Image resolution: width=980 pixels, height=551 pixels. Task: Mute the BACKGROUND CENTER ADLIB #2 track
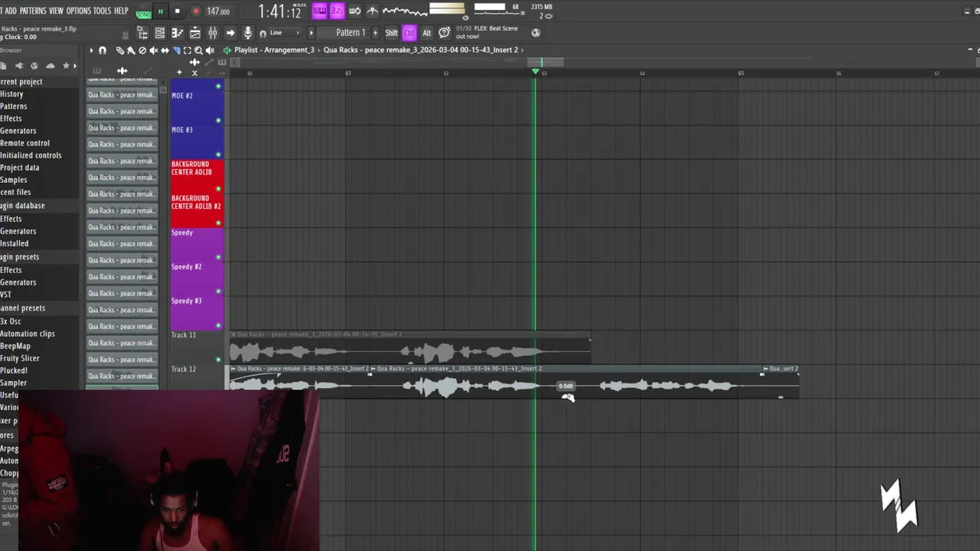(x=218, y=223)
